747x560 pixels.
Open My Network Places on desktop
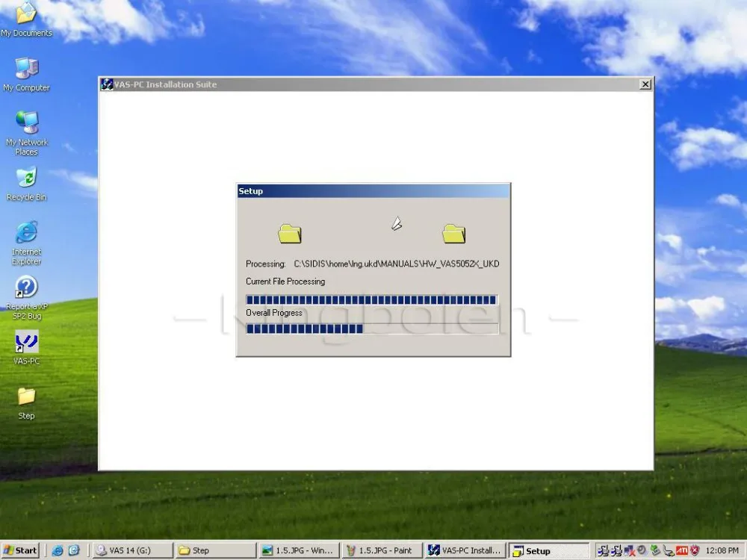click(26, 134)
